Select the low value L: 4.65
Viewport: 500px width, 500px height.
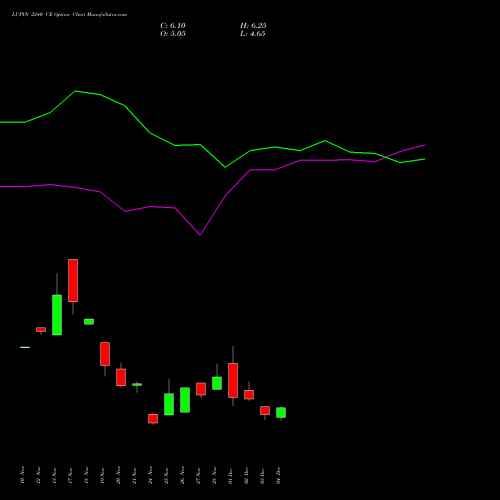(x=253, y=34)
